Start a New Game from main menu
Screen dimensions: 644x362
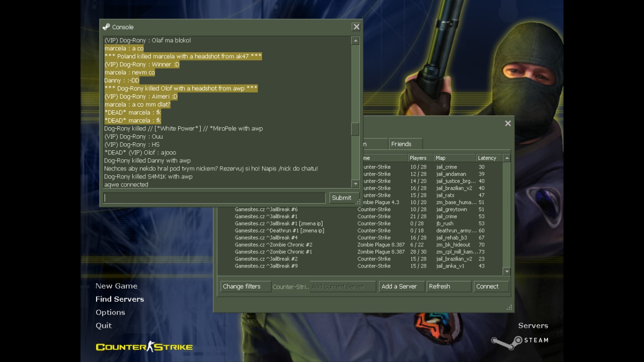point(116,286)
